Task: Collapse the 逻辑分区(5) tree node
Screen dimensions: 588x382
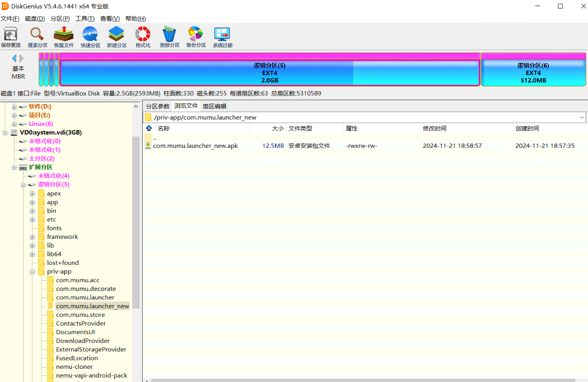Action: tap(23, 185)
